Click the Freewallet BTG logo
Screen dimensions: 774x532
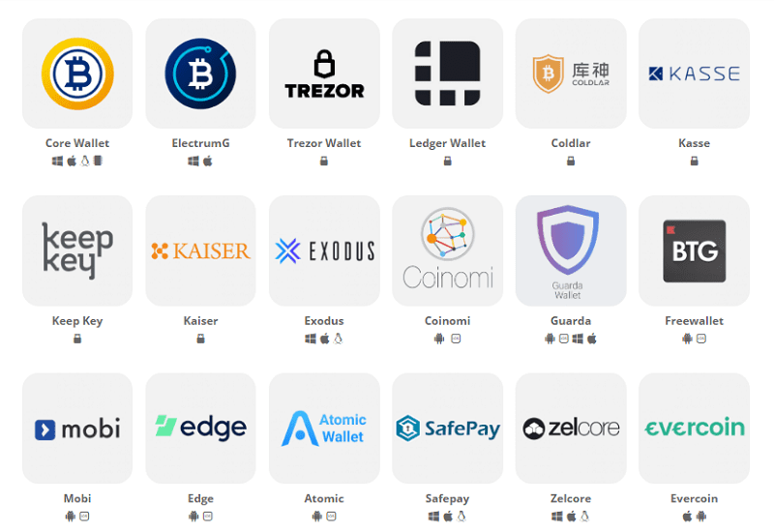[x=694, y=251]
